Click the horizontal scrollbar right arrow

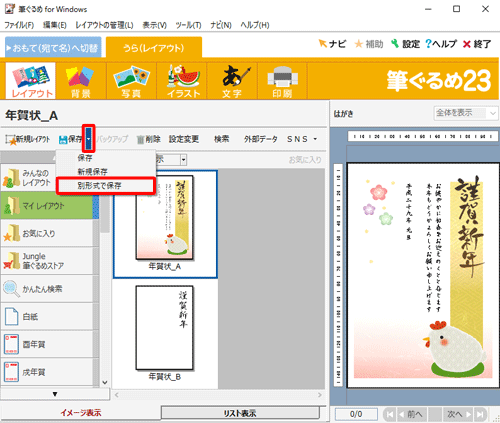(320, 395)
